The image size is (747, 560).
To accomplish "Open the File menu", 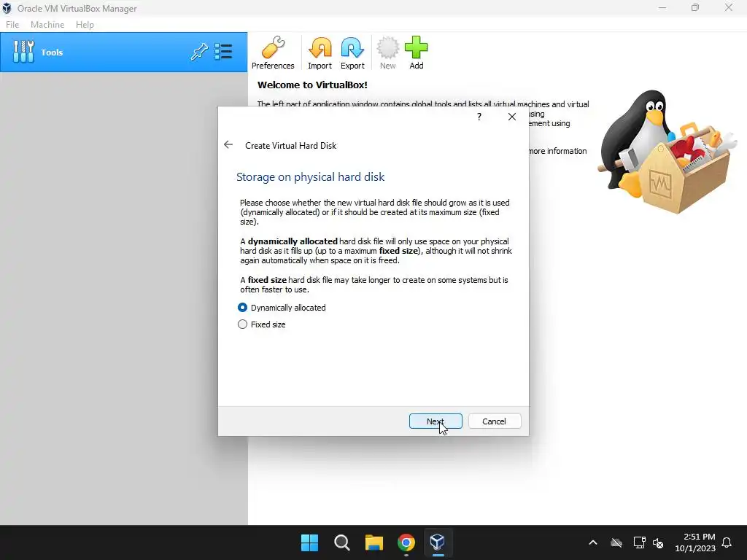I will (12, 25).
